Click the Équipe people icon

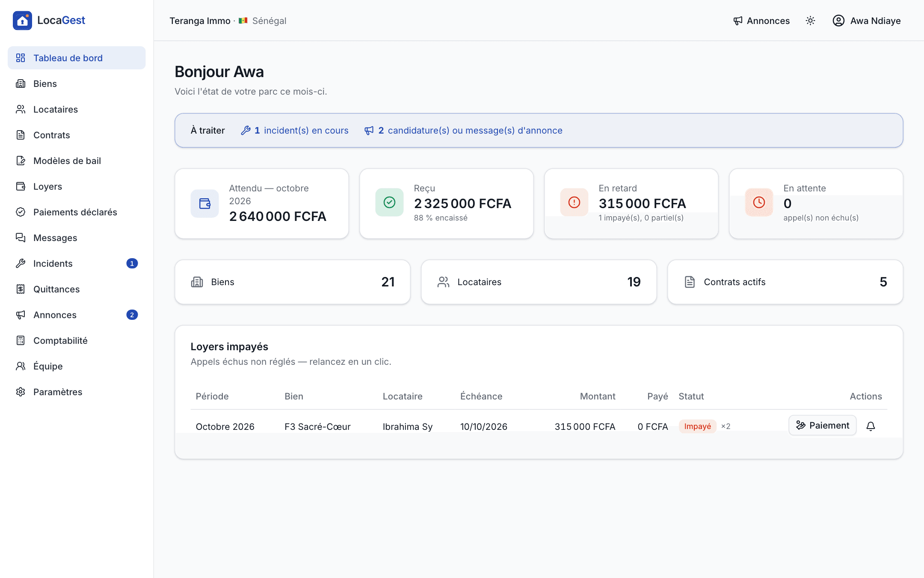21,366
